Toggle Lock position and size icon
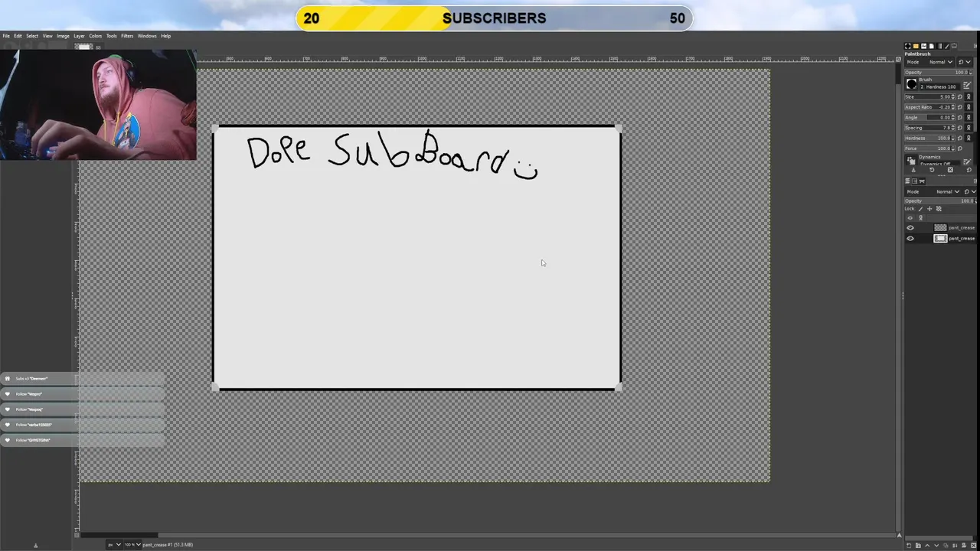Viewport: 980px width, 551px height. tap(929, 209)
